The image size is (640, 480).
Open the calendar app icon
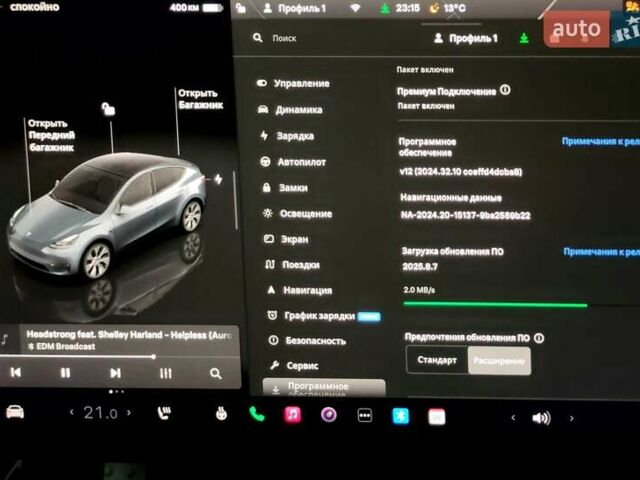436,415
